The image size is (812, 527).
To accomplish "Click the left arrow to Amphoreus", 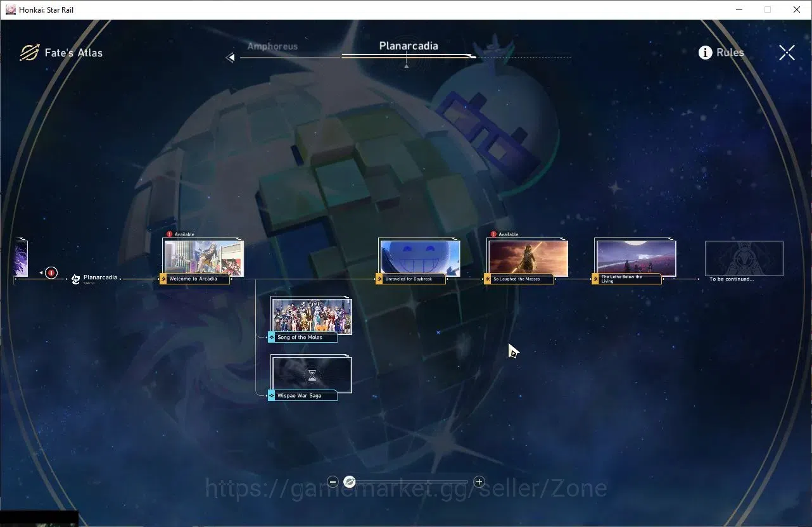I will (231, 58).
